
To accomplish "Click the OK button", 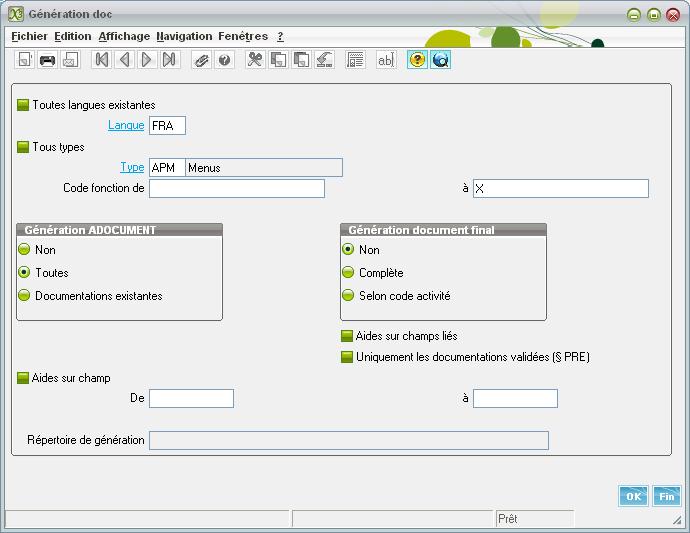I will click(x=633, y=496).
